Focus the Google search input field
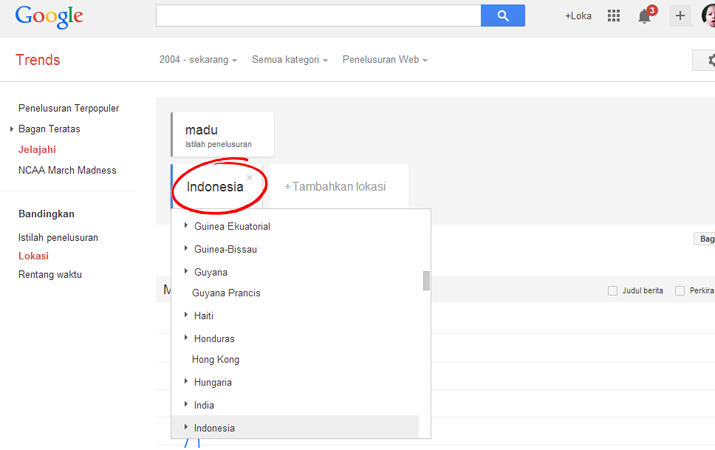Image resolution: width=715 pixels, height=450 pixels. (x=318, y=16)
